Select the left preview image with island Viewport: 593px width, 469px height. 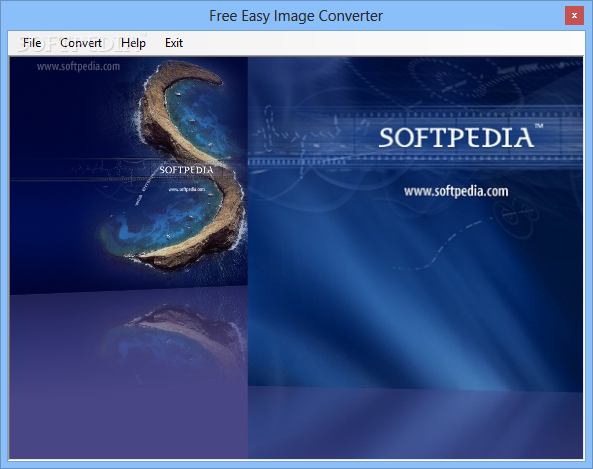click(x=129, y=258)
